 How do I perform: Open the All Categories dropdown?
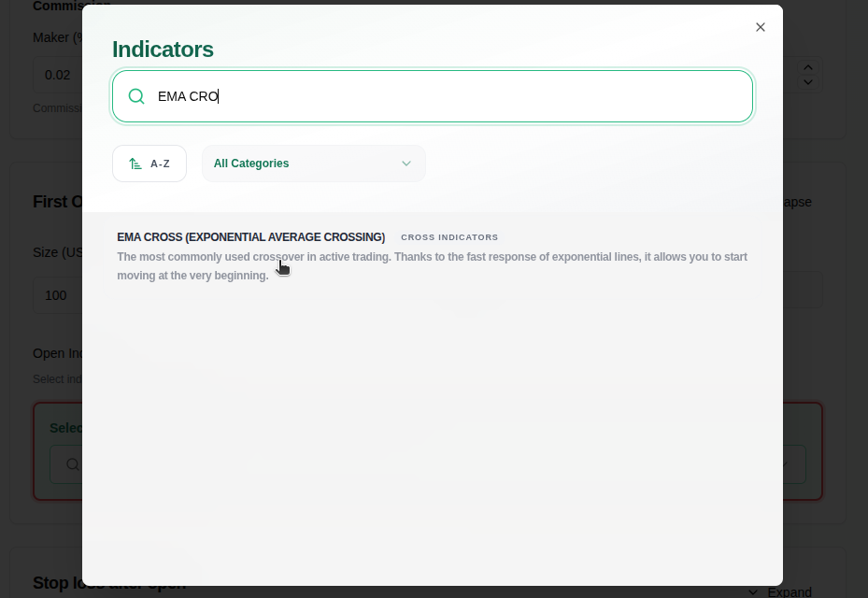[x=314, y=164]
